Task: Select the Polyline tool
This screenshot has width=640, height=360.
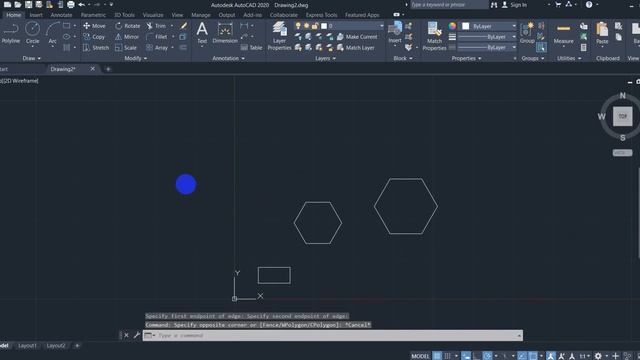Action: click(11, 33)
